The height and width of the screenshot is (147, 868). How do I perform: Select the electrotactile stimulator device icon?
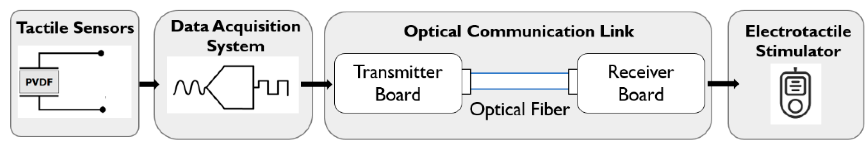click(796, 94)
